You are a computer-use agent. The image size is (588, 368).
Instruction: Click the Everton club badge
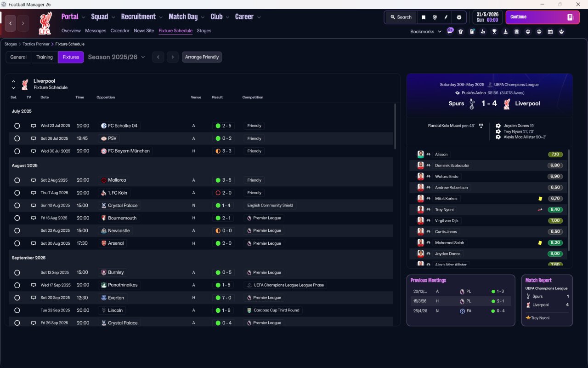point(104,298)
